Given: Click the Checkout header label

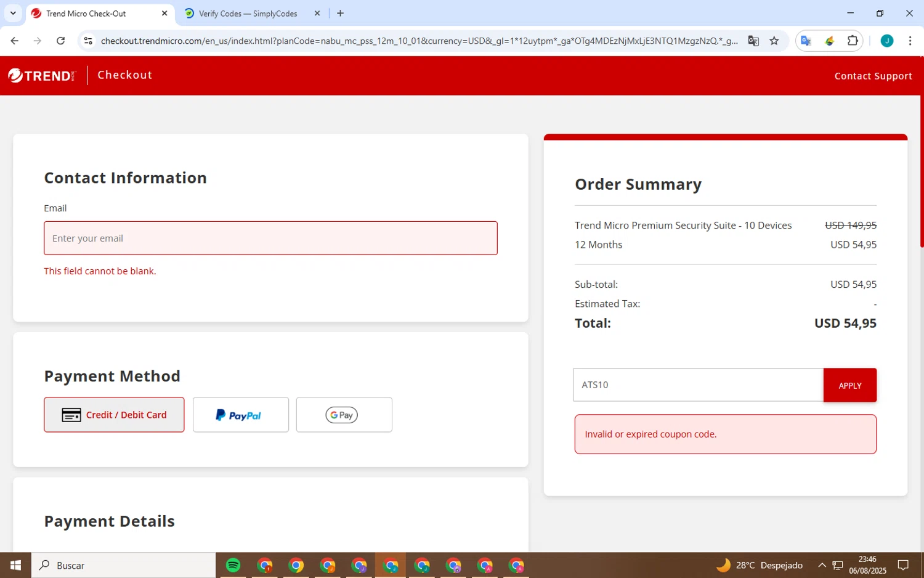Looking at the screenshot, I should (x=124, y=75).
